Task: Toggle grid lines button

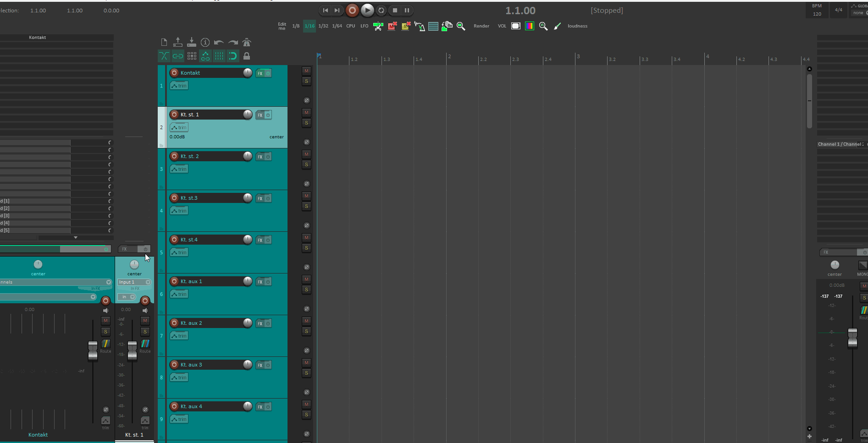Action: click(219, 56)
